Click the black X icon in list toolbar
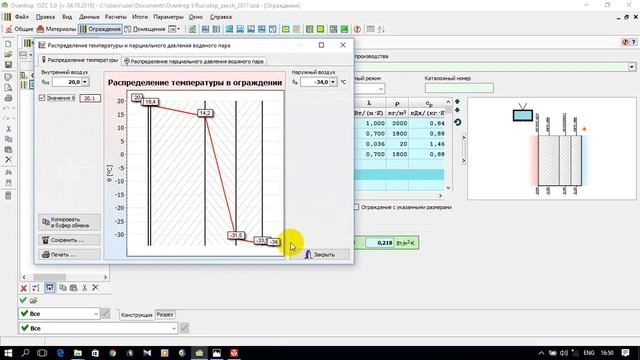640x360 pixels. pyautogui.click(x=95, y=288)
